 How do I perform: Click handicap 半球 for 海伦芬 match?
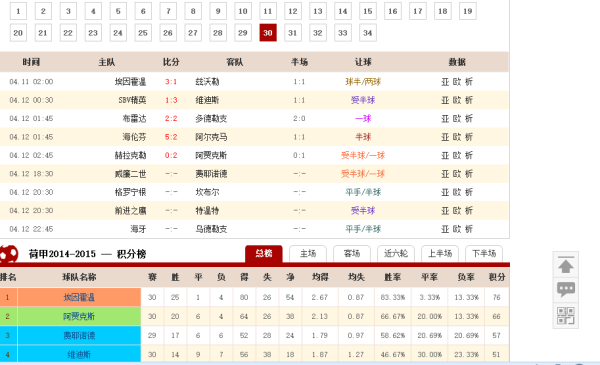pyautogui.click(x=363, y=137)
